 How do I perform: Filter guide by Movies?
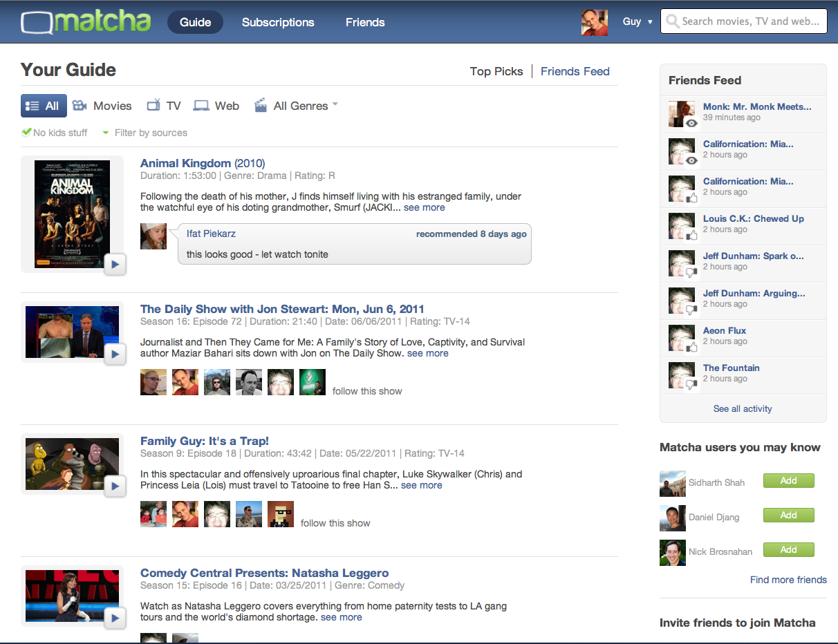[x=102, y=106]
